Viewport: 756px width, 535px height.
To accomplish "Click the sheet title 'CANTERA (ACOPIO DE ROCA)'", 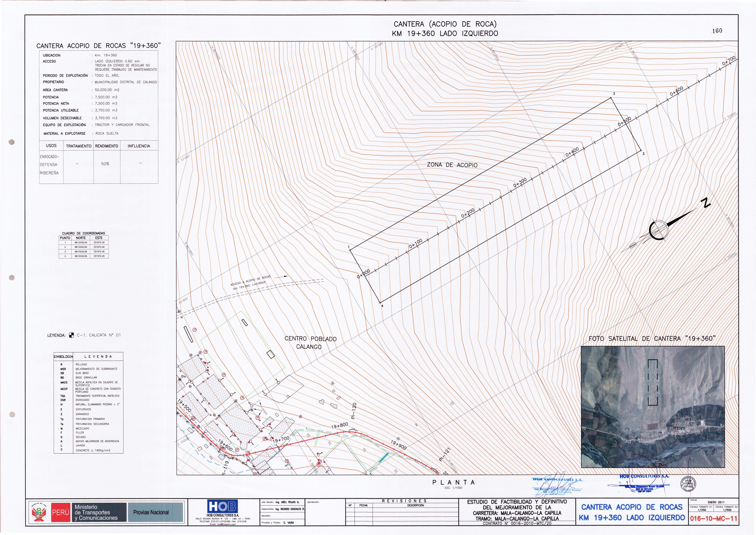I will [x=445, y=24].
